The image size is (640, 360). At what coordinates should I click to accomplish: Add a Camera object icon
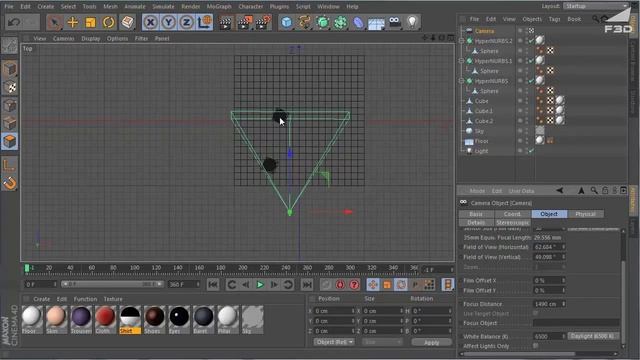click(x=395, y=22)
